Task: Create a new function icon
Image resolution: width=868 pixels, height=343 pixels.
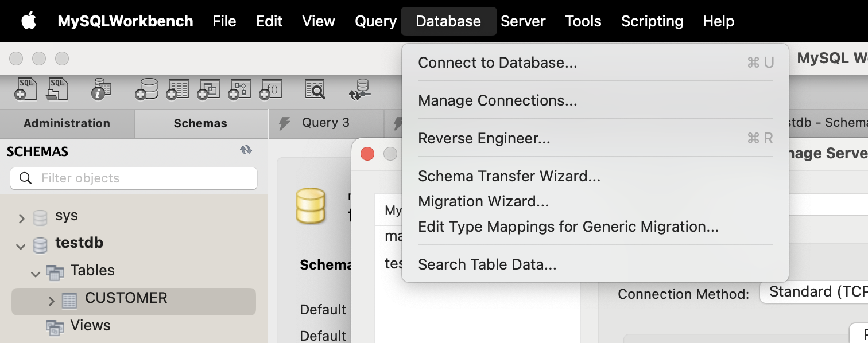Action: [x=270, y=89]
